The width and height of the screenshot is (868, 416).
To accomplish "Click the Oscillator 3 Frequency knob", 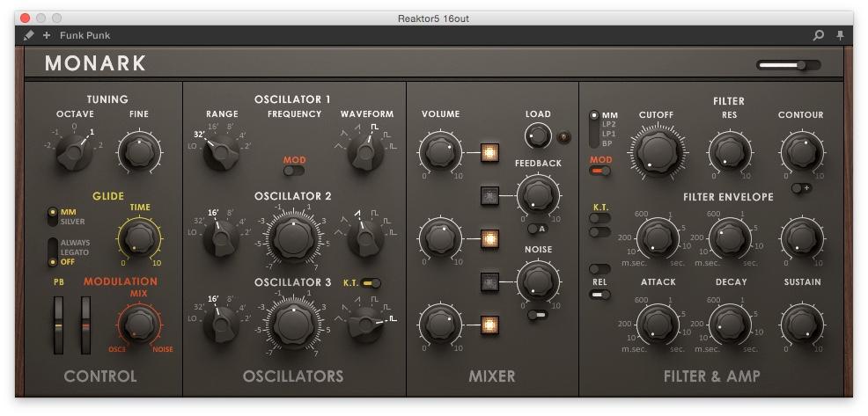I will (x=293, y=325).
